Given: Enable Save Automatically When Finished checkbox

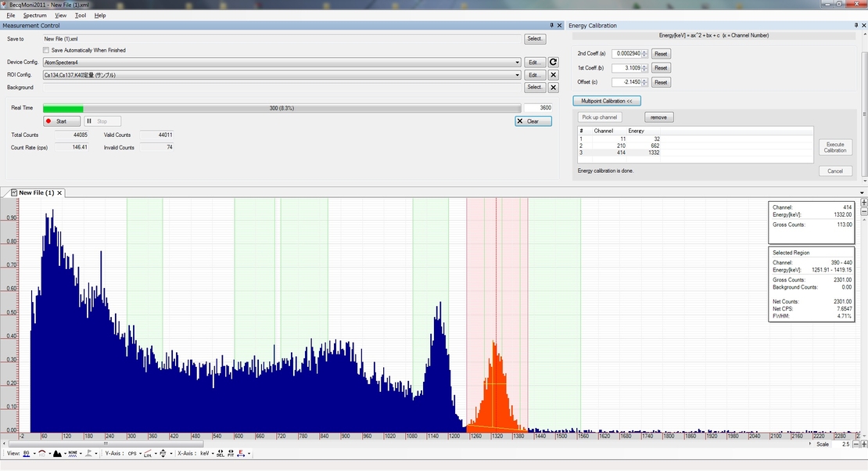Looking at the screenshot, I should coord(46,50).
